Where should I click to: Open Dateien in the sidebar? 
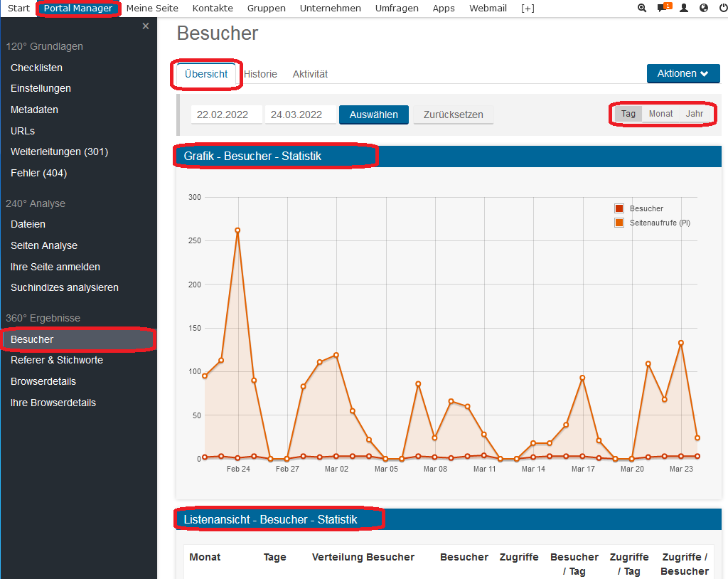point(28,224)
